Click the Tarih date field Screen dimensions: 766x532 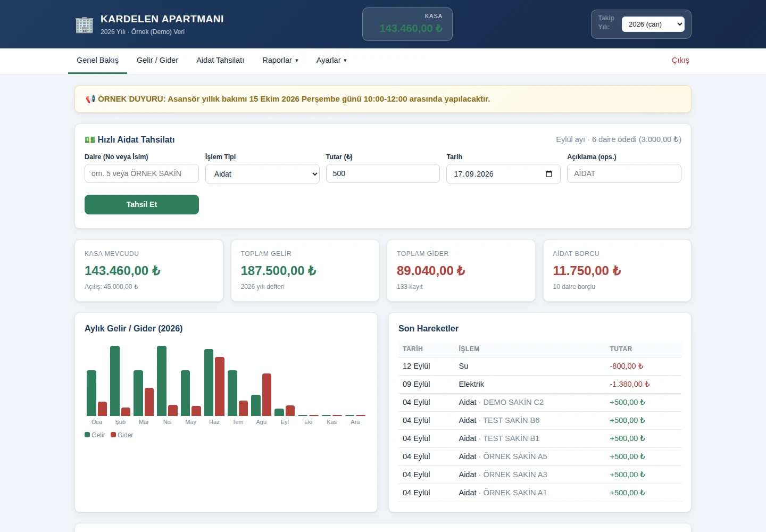503,174
